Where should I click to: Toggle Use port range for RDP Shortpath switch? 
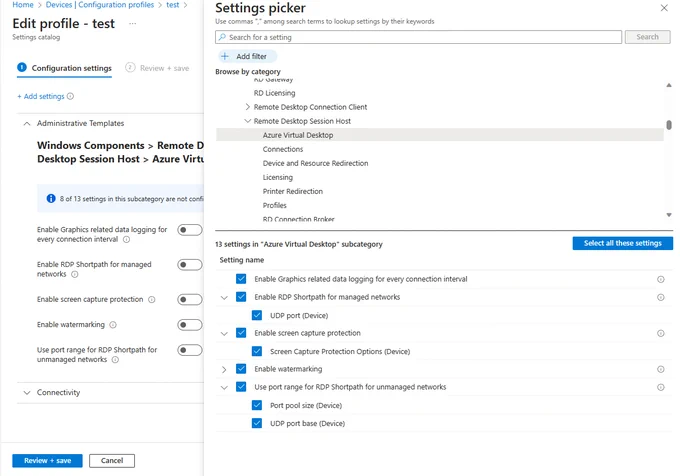190,350
